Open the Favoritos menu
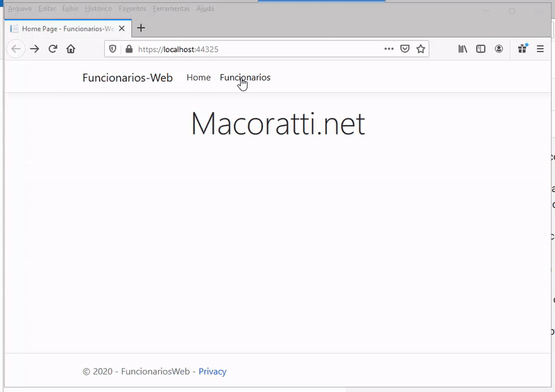This screenshot has width=555, height=392. pos(133,8)
